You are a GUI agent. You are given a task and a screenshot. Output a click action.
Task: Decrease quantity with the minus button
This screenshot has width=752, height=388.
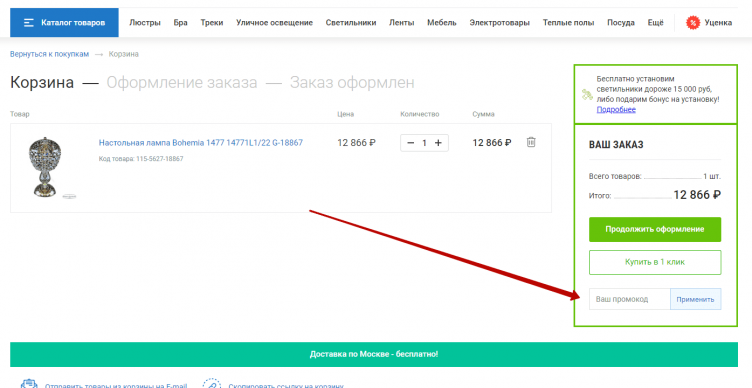tap(410, 143)
